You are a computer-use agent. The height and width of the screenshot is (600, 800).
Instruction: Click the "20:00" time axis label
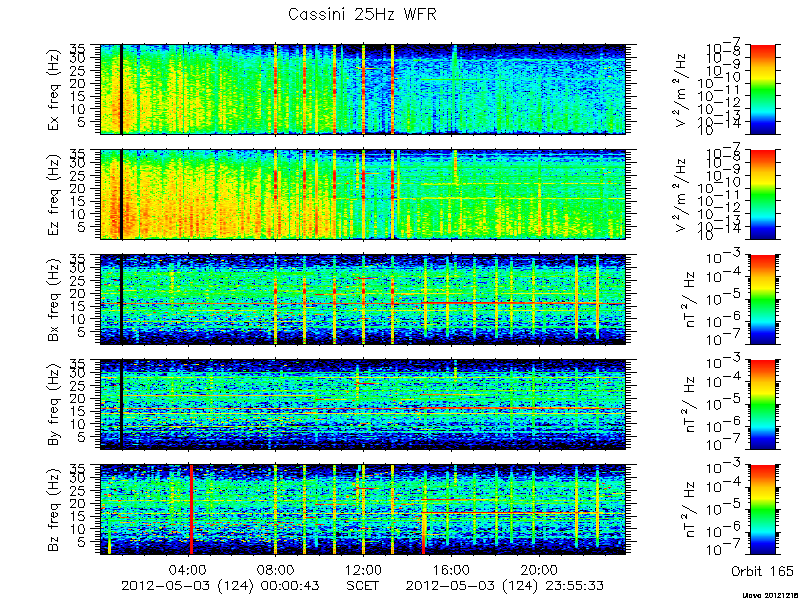539,570
